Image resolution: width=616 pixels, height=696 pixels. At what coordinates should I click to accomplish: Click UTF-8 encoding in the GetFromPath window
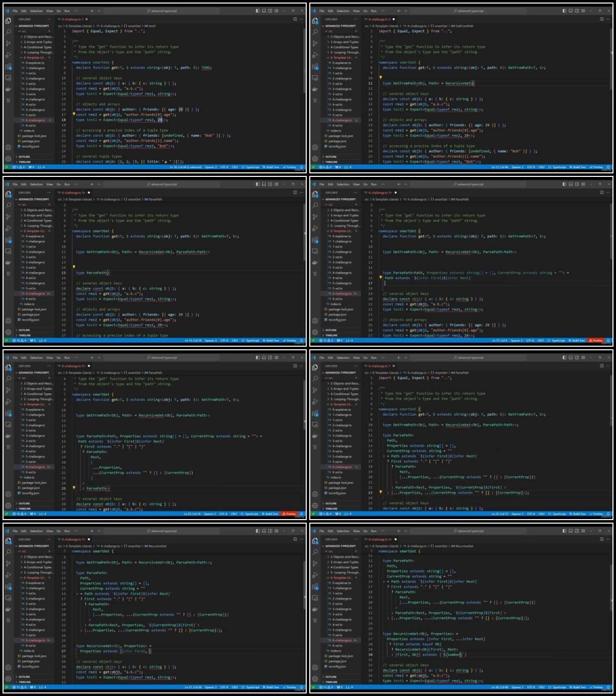[529, 167]
